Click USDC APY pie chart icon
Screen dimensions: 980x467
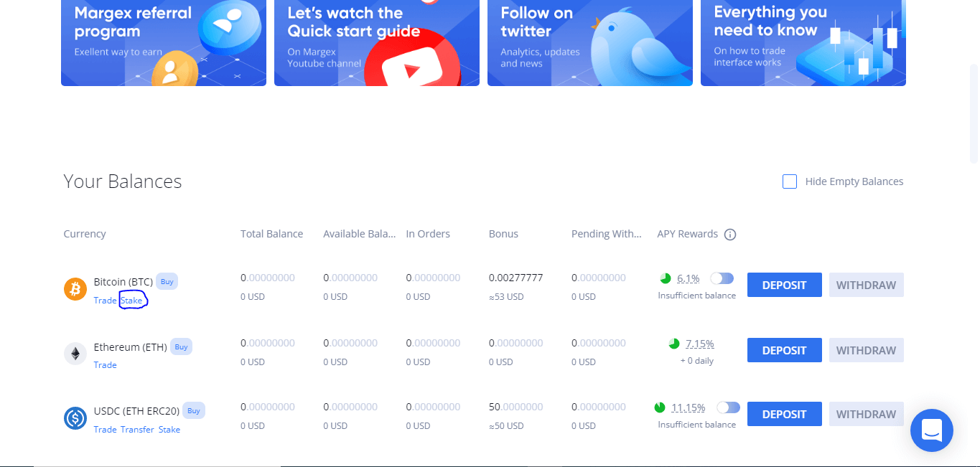coord(660,407)
